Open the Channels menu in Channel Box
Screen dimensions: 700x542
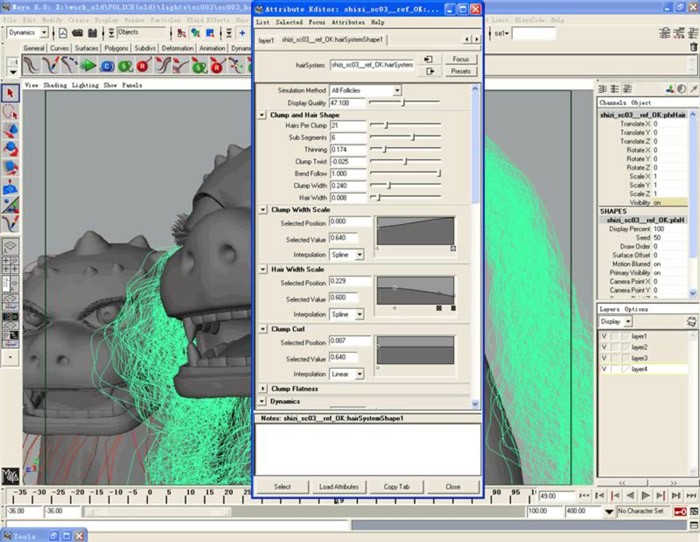coord(613,103)
